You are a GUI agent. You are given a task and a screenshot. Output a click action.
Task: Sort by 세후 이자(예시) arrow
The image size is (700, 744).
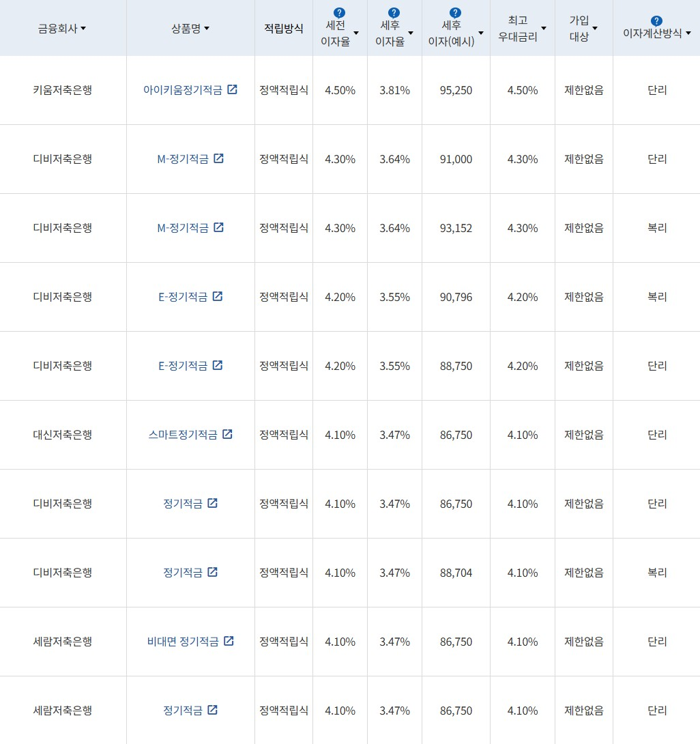pyautogui.click(x=481, y=33)
